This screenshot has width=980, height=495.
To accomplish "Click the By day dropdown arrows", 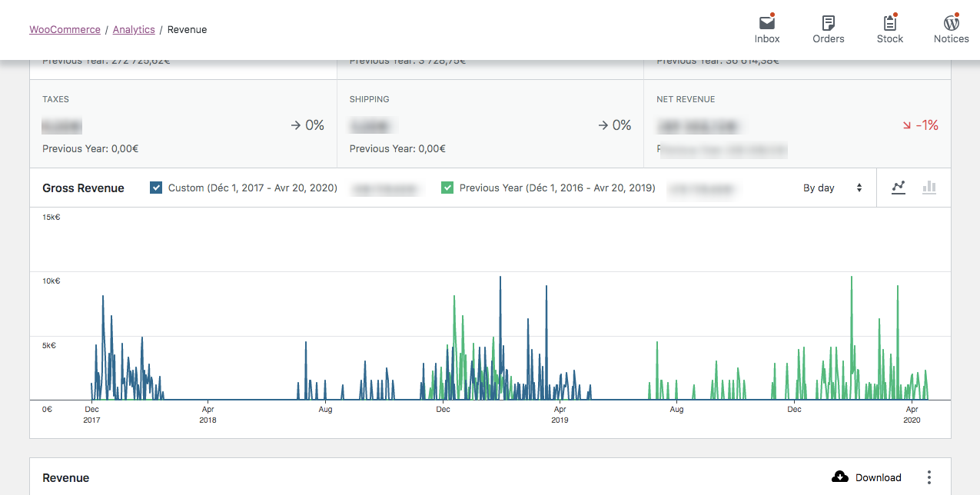I will click(x=859, y=188).
